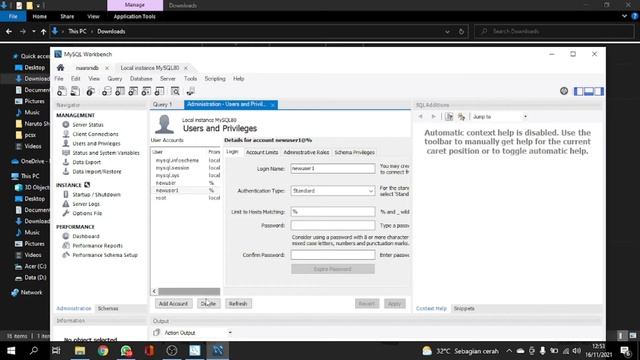This screenshot has height=360, width=640.
Task: Click the open SQL script file toolbar icon
Action: tap(76, 91)
